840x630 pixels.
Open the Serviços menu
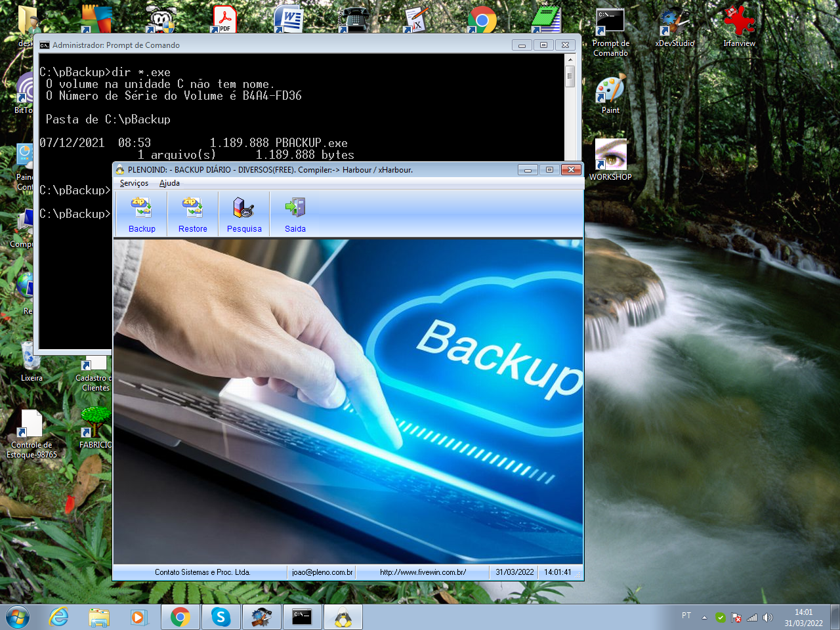coord(134,183)
